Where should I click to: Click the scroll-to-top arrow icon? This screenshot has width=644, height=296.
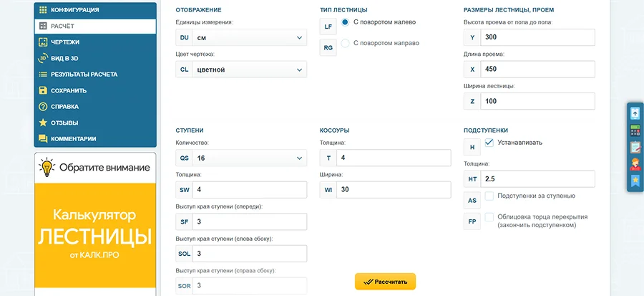point(635,113)
